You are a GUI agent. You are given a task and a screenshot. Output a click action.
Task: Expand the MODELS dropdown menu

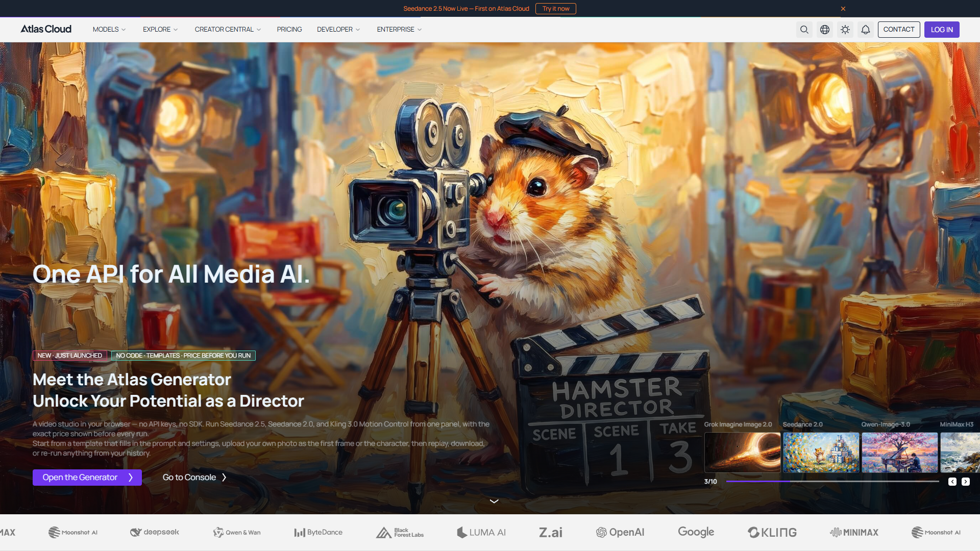pyautogui.click(x=109, y=30)
